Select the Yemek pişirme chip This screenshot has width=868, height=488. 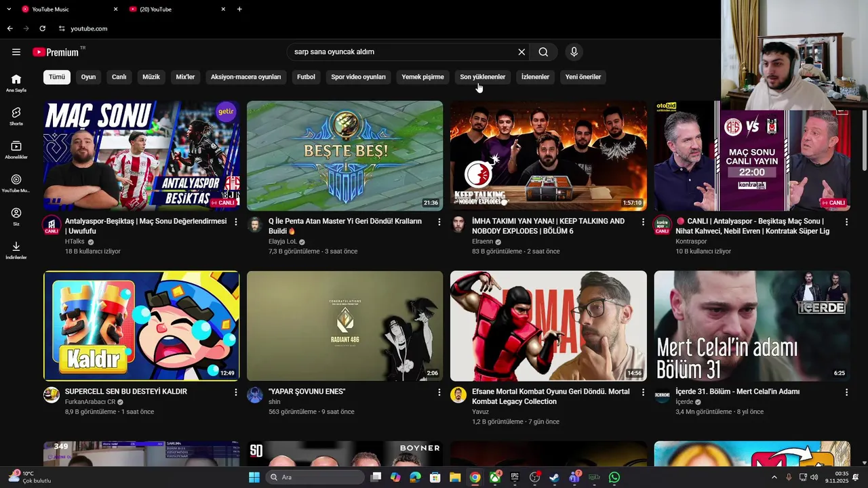[x=422, y=77]
